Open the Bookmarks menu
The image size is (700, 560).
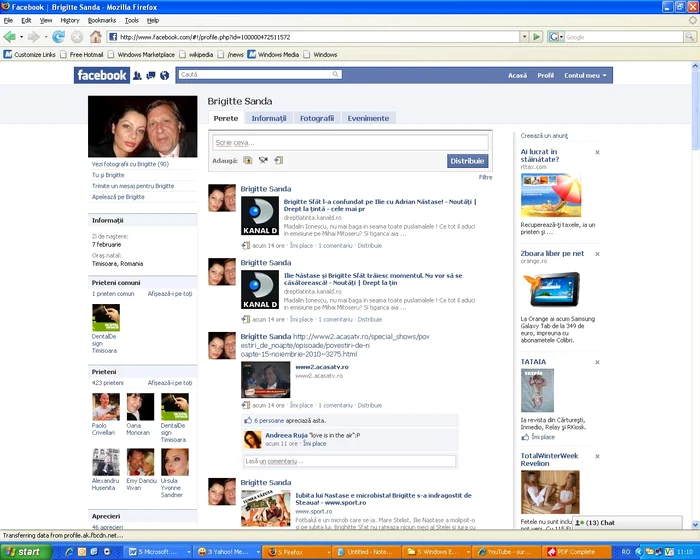point(102,20)
